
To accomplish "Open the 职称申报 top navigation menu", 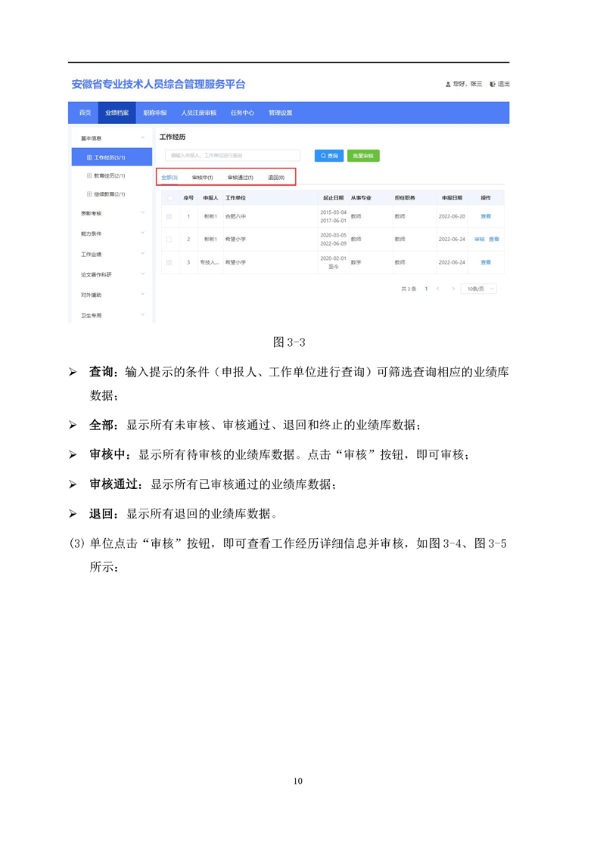I will (154, 113).
